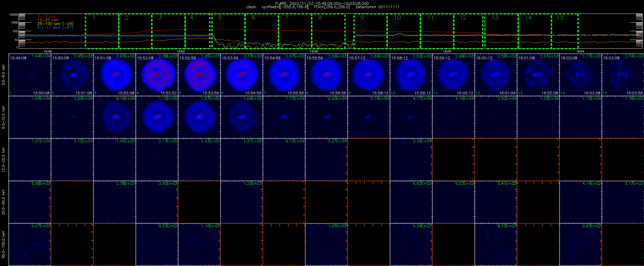
Task: Click the orange 12-25 keV legend entry
Action: pos(48,20)
